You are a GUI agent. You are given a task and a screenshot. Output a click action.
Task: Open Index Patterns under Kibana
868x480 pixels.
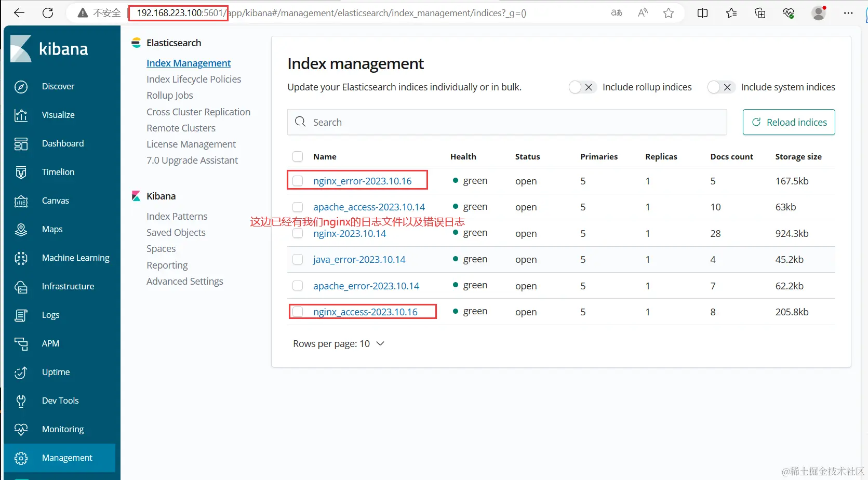tap(177, 216)
